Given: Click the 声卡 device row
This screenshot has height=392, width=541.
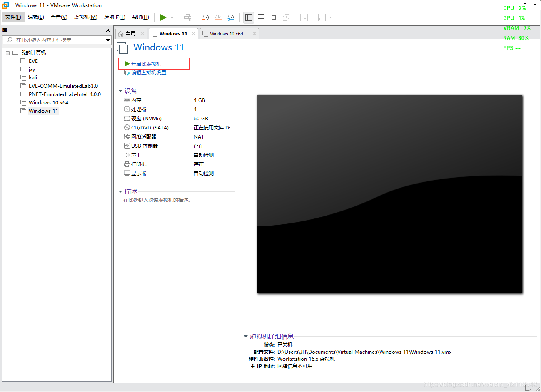Looking at the screenshot, I should point(179,155).
